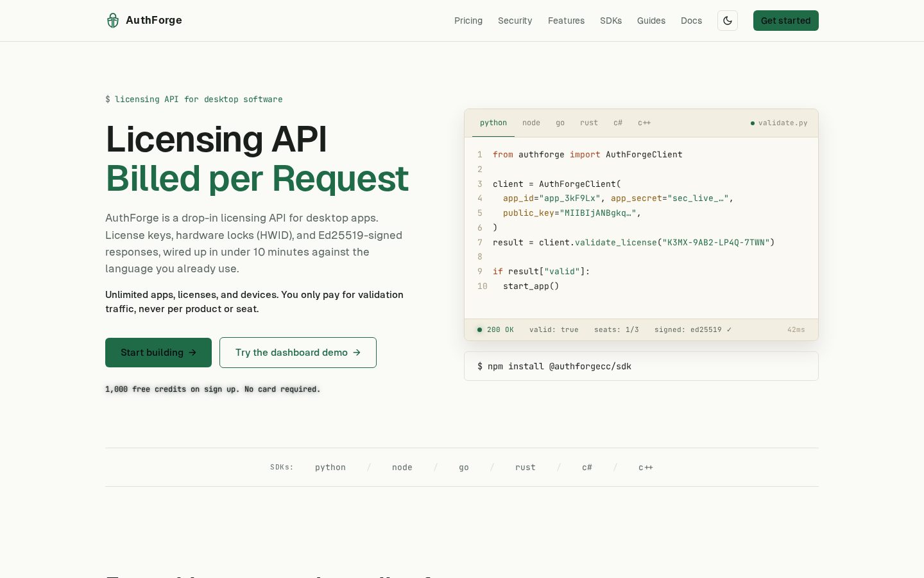The image size is (924, 578).
Task: Switch to the node code tab
Action: click(531, 123)
